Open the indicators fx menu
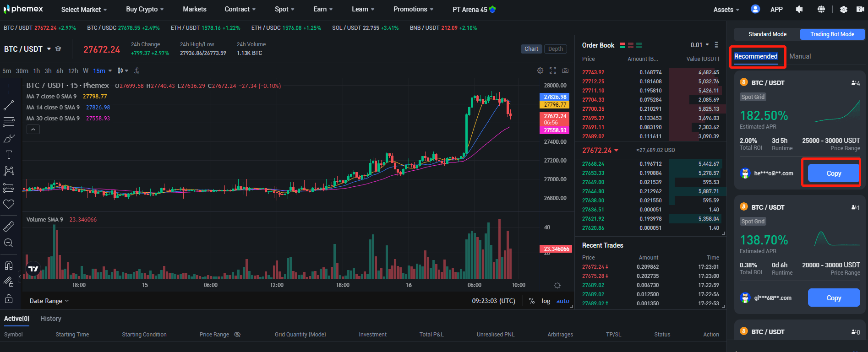This screenshot has height=352, width=868. pos(136,70)
